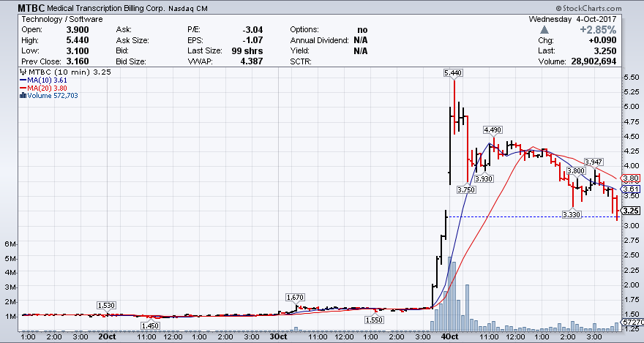
Task: Click the blue MA(10) 3.61 legend entry
Action: point(46,80)
